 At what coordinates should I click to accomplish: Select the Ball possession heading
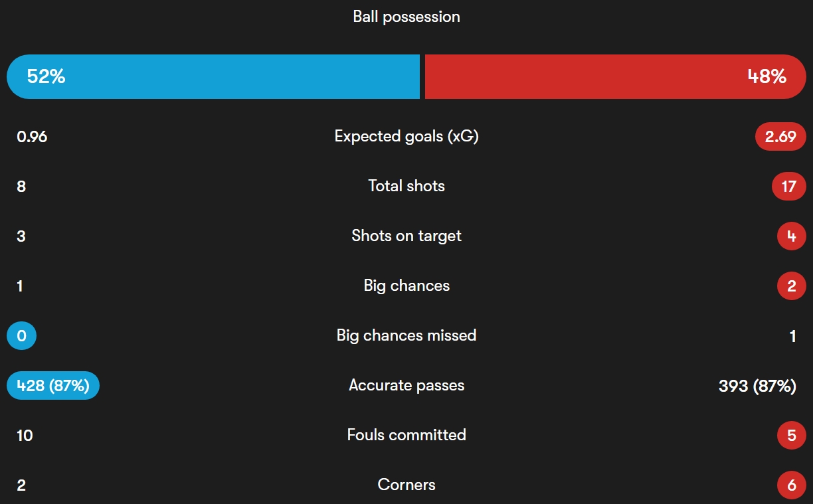click(406, 17)
